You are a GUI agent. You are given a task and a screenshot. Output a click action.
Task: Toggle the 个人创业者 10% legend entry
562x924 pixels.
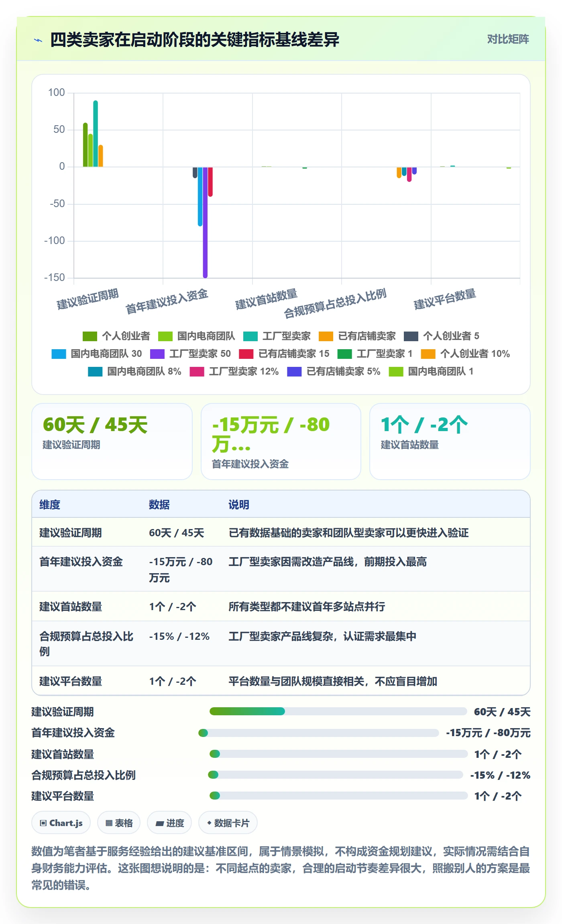(x=465, y=354)
